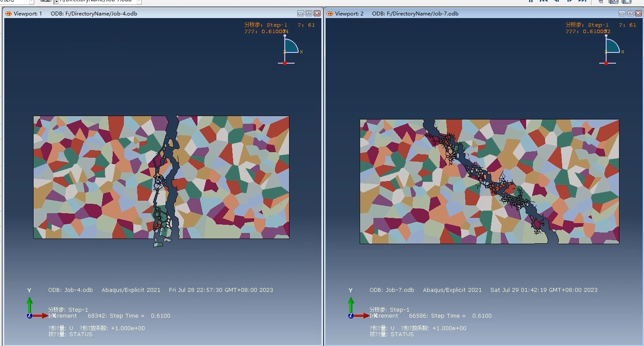Maximize Viewport 1 showing Job-4.odb
This screenshot has width=644, height=346.
coord(308,14)
